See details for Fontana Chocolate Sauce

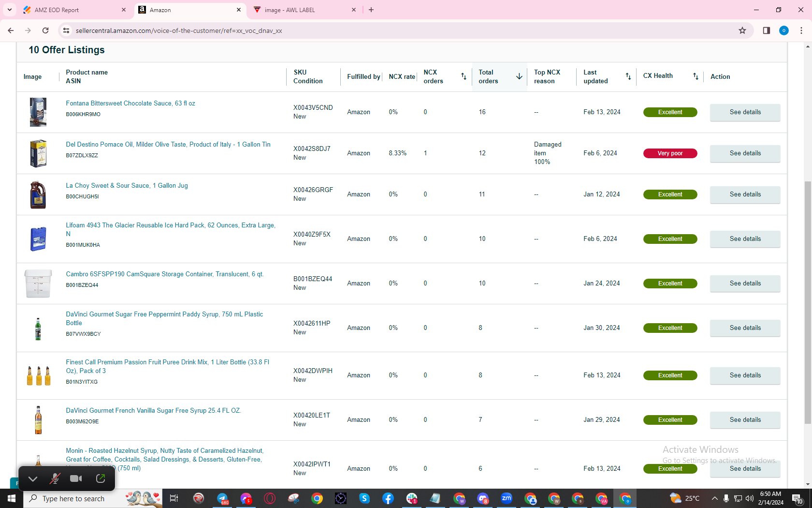tap(745, 112)
